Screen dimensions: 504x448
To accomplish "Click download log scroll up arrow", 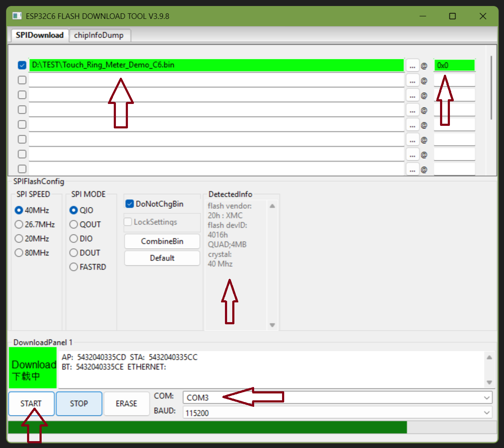I will (489, 357).
